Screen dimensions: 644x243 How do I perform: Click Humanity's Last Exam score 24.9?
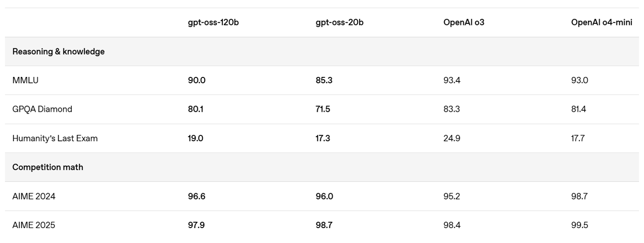(452, 138)
